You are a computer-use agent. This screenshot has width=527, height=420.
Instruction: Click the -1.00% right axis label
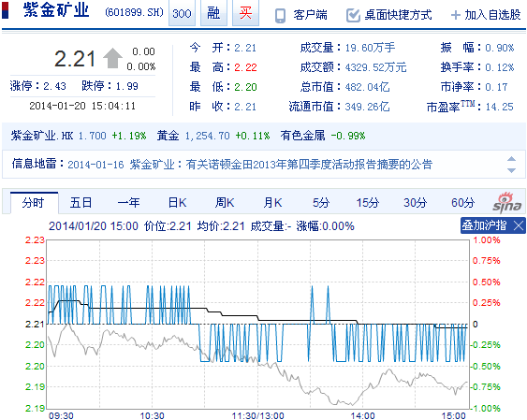point(485,408)
